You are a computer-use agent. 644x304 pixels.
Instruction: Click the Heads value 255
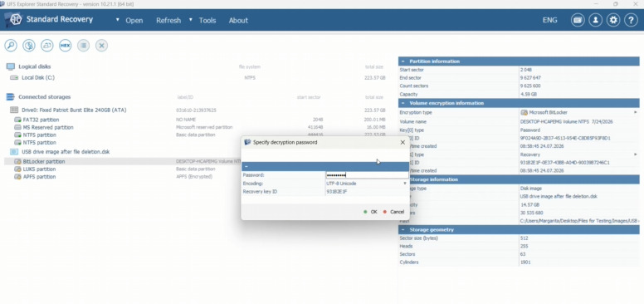524,246
